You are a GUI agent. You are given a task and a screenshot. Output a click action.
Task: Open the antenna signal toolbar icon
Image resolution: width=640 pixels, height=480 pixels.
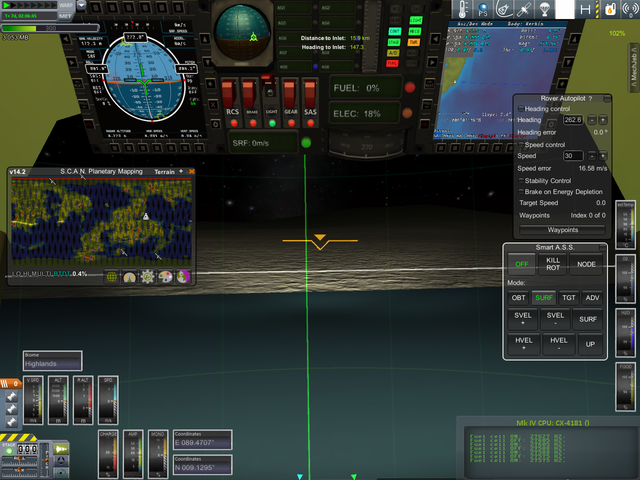(x=629, y=9)
